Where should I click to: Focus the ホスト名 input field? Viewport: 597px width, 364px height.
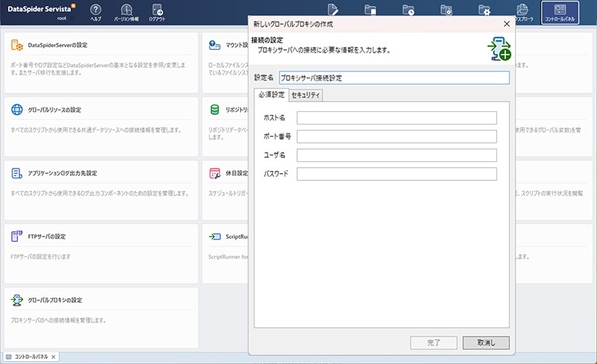(x=397, y=118)
